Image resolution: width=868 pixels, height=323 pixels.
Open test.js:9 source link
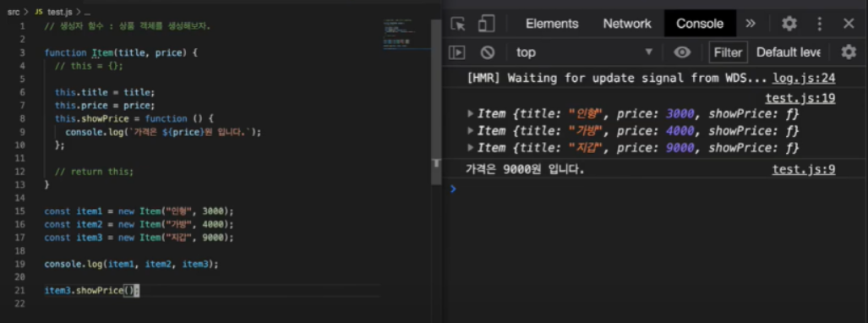[804, 169]
